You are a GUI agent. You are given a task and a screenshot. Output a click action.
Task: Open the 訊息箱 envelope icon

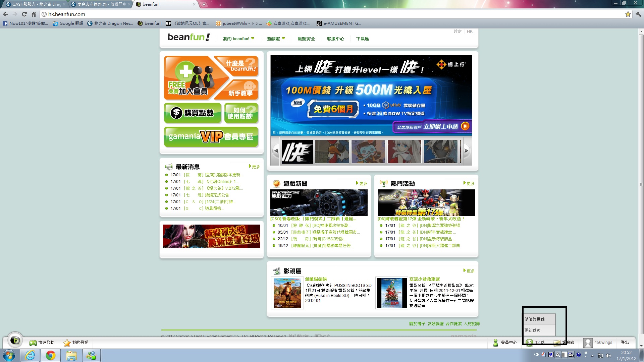(x=557, y=343)
